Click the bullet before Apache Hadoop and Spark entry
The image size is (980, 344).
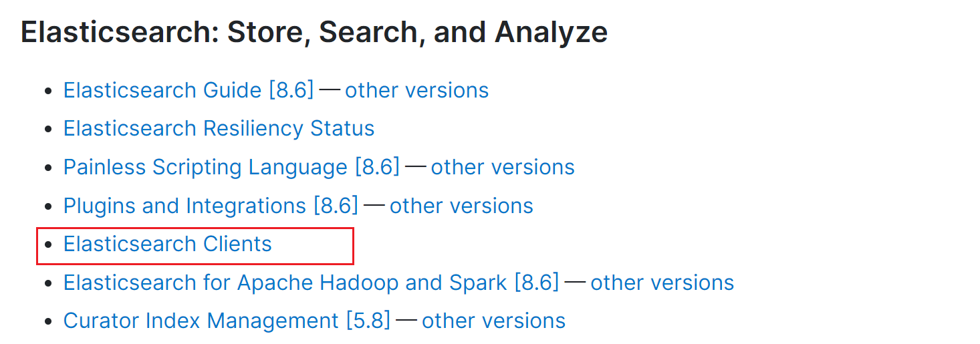(x=47, y=283)
